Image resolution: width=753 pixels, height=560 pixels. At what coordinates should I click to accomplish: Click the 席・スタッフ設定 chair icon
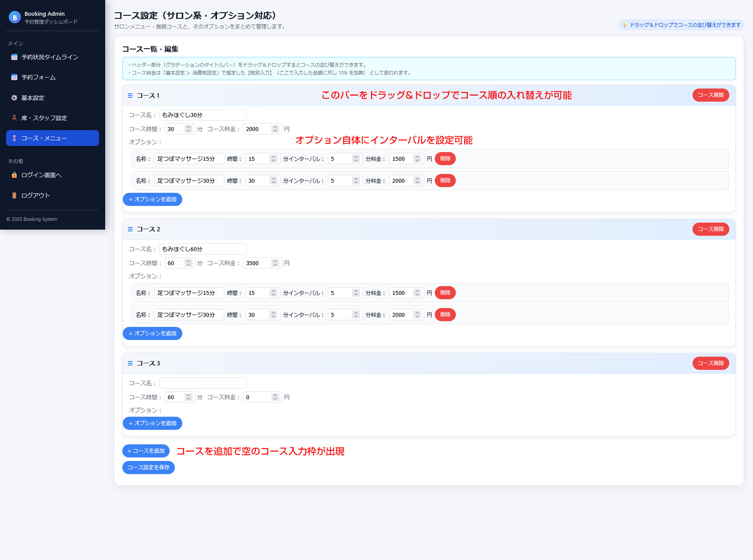[14, 118]
